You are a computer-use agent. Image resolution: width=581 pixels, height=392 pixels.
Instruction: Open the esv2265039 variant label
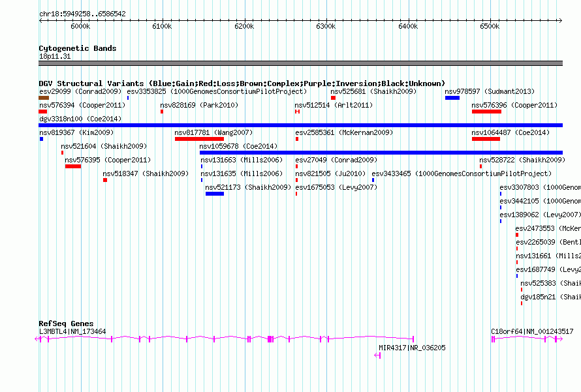(548, 242)
